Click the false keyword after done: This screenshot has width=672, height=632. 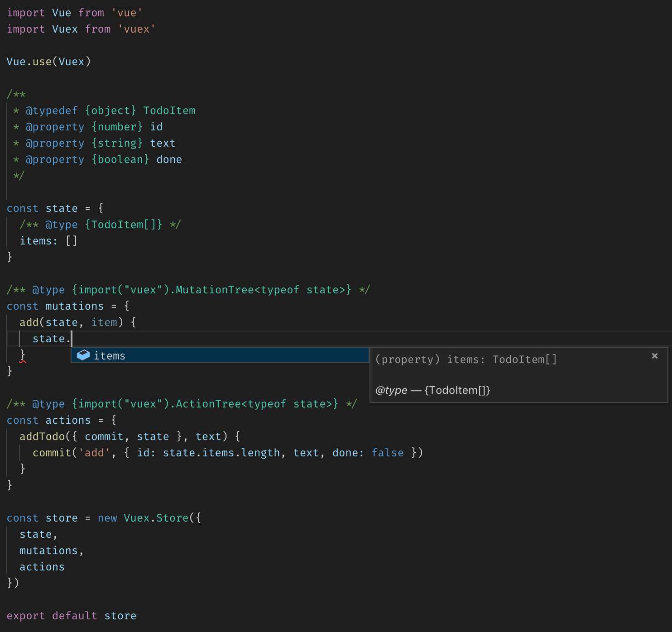(x=387, y=453)
